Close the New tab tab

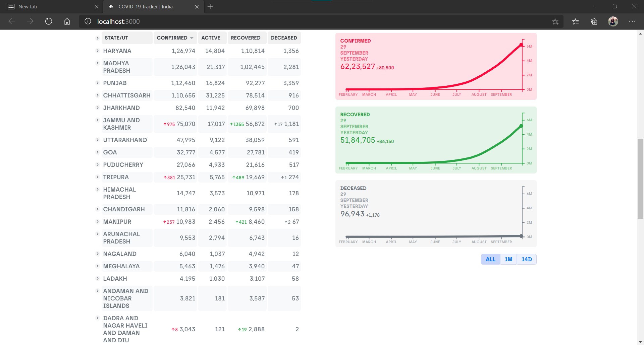tap(97, 7)
